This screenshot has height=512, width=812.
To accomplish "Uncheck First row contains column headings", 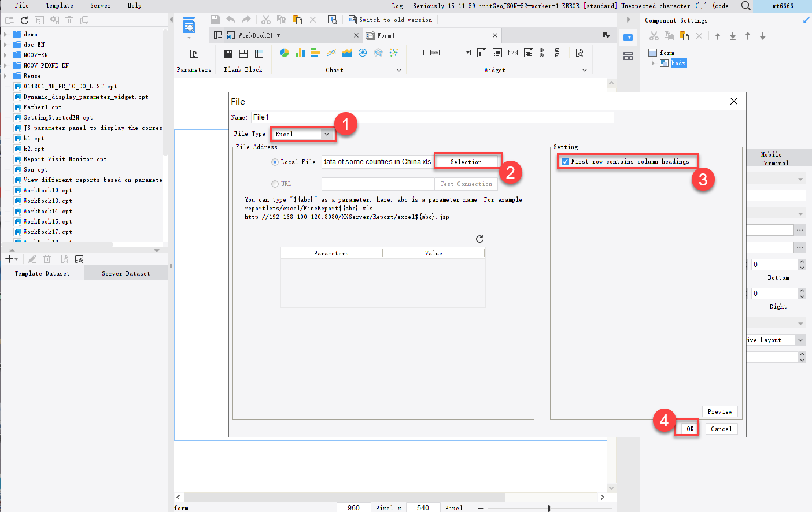I will point(565,161).
